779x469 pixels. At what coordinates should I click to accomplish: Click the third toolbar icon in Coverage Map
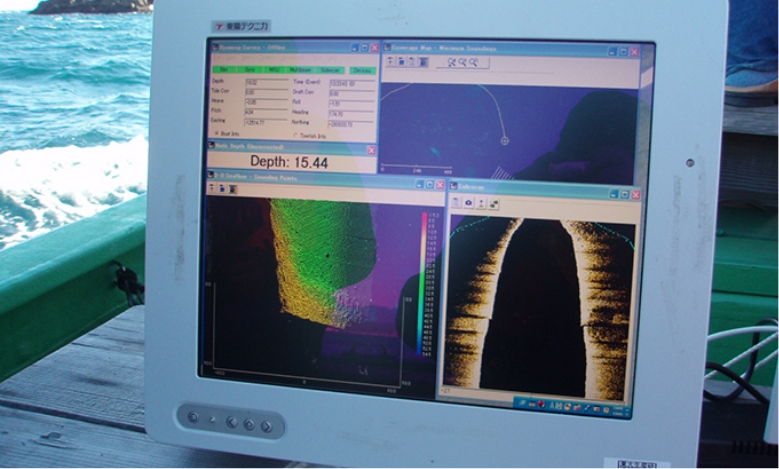tap(412, 62)
